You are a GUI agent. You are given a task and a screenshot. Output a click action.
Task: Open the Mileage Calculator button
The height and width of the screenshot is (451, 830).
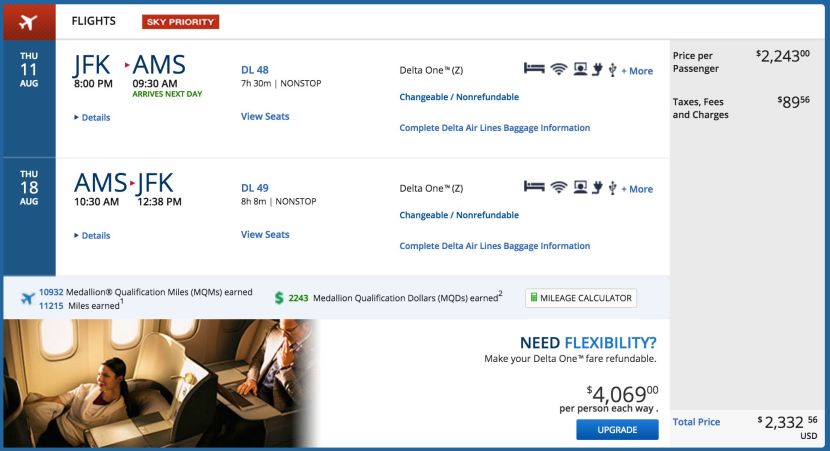point(581,298)
